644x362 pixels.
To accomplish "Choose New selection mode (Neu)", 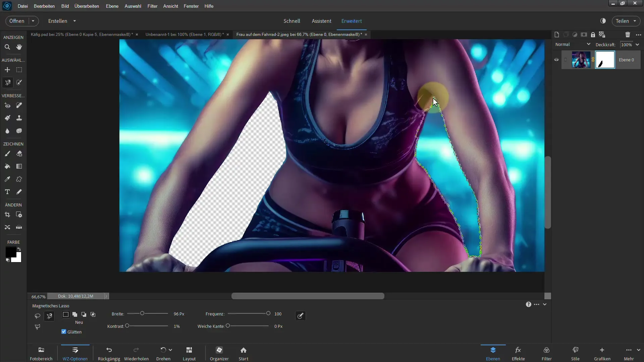I will tap(66, 314).
